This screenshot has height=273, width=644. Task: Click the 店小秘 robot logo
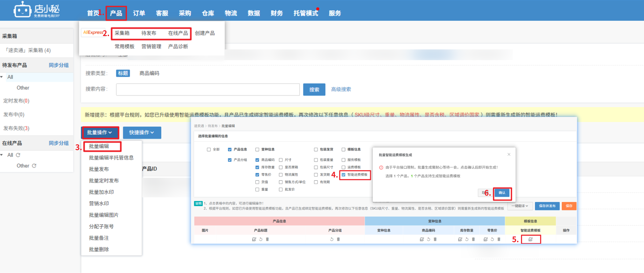[x=22, y=10]
